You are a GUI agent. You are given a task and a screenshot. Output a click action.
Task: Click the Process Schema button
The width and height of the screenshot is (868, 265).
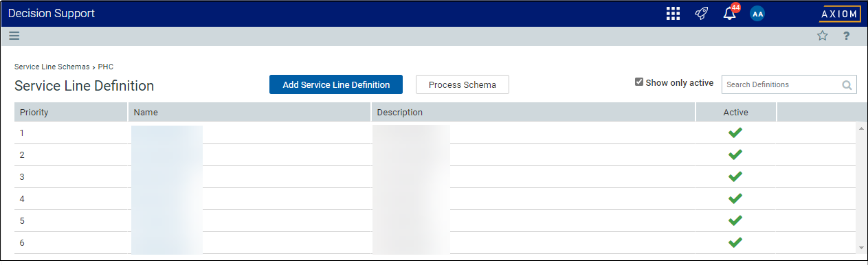462,84
